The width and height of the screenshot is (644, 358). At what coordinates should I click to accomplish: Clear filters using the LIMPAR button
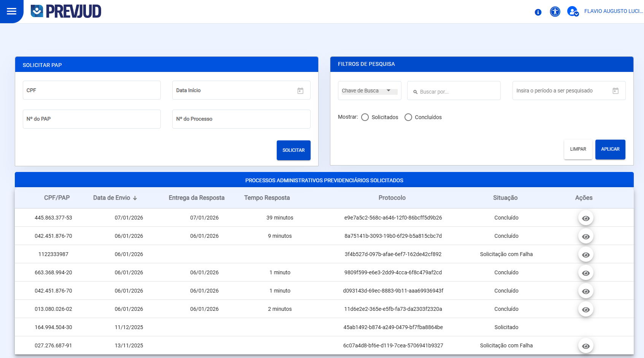click(x=578, y=150)
